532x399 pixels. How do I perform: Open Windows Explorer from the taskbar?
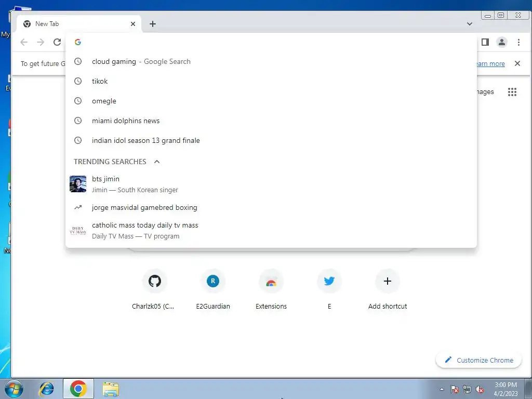pos(111,389)
